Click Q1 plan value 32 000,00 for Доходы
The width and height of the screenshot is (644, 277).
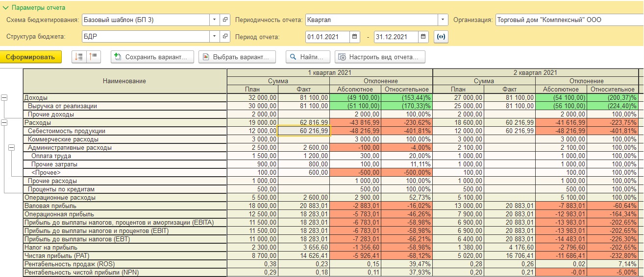point(252,97)
